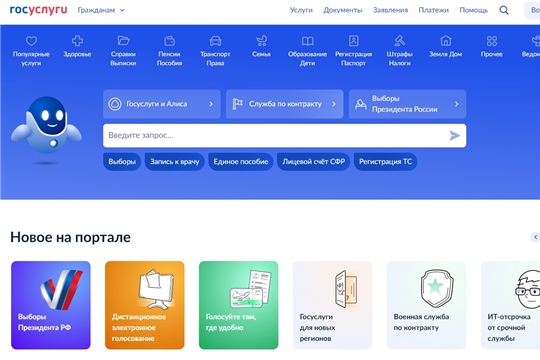Viewport: 540px width, 360px height.
Task: Click the Алиса circle icon
Action: pyautogui.click(x=115, y=104)
